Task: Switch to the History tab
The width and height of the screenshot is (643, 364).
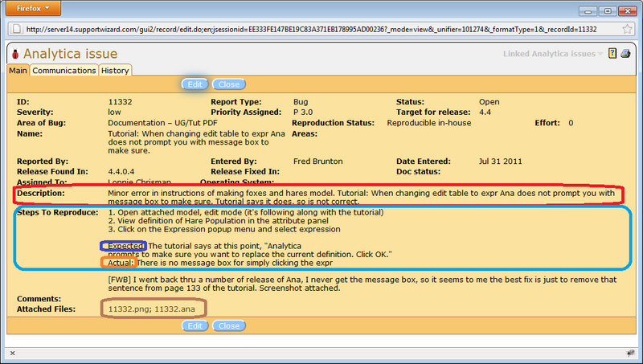Action: click(x=115, y=71)
